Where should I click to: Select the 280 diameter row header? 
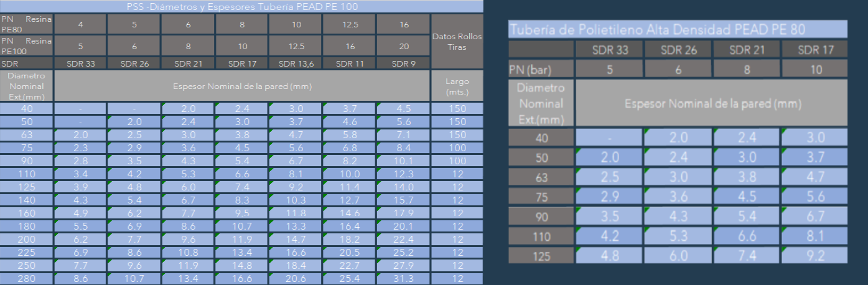point(27,279)
